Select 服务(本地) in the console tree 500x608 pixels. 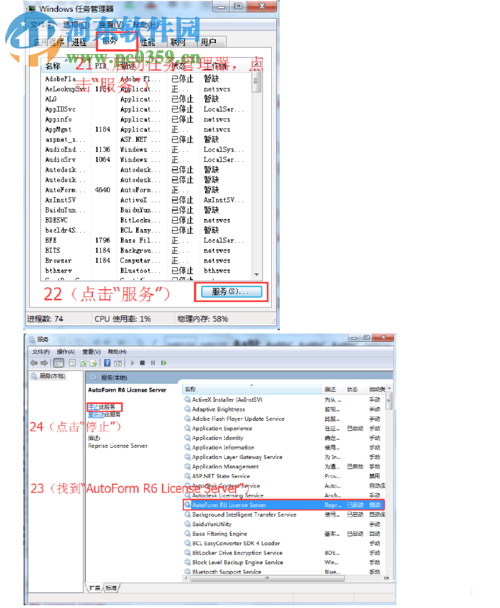pyautogui.click(x=52, y=376)
